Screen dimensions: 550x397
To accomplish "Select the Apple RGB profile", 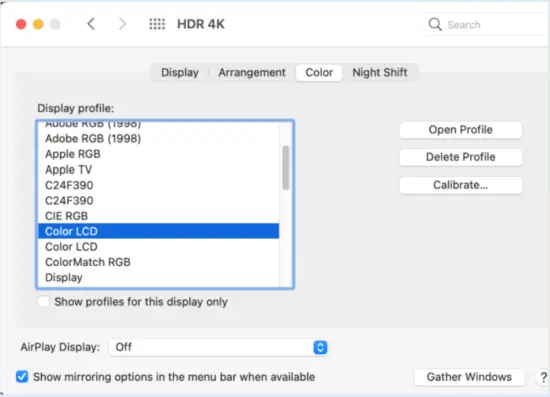I will pyautogui.click(x=159, y=154).
